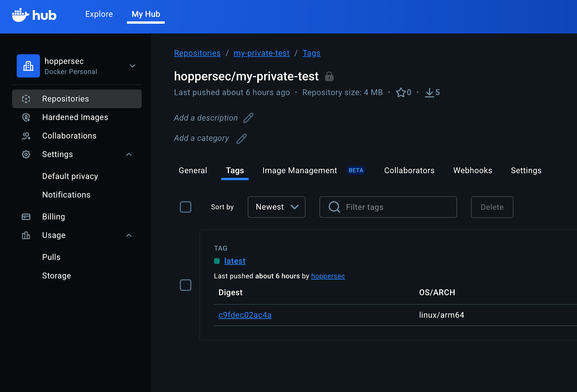Click the Repositories icon in sidebar
Screen dimensions: 577x392
26,99
